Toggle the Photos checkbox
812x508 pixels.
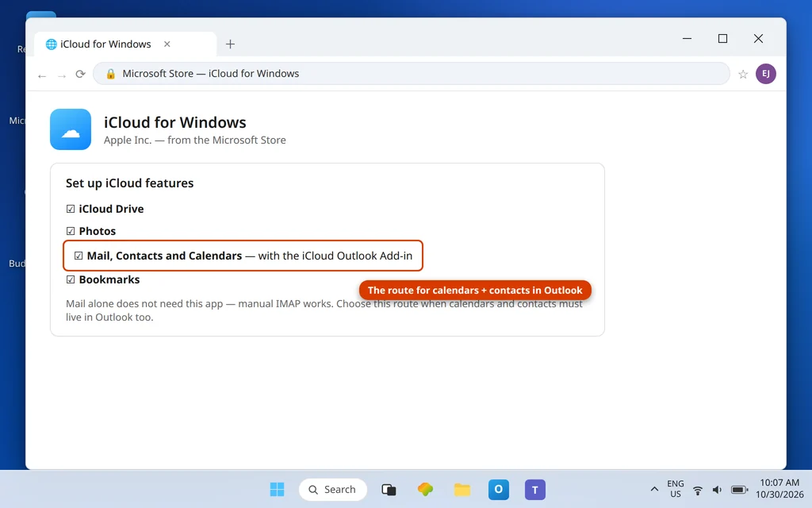coord(71,231)
